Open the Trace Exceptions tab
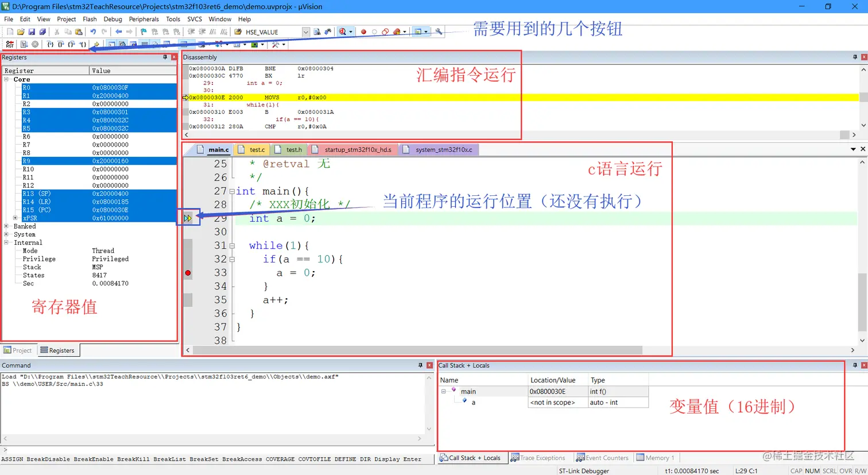868x475 pixels. [x=538, y=458]
